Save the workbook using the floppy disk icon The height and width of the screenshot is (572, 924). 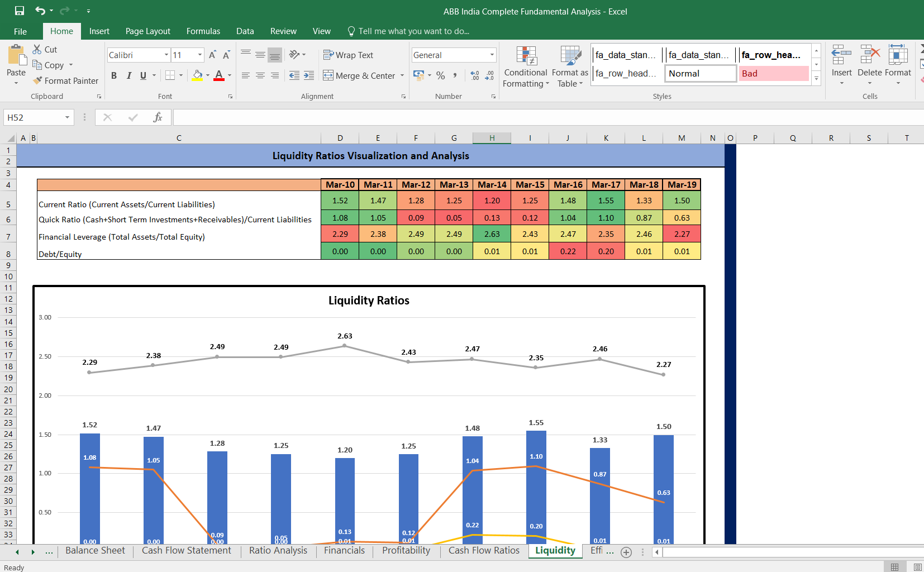pyautogui.click(x=20, y=11)
